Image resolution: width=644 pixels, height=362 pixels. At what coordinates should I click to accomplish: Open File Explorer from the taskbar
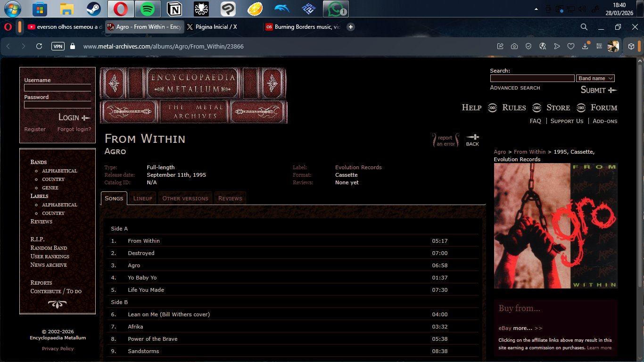pos(66,9)
